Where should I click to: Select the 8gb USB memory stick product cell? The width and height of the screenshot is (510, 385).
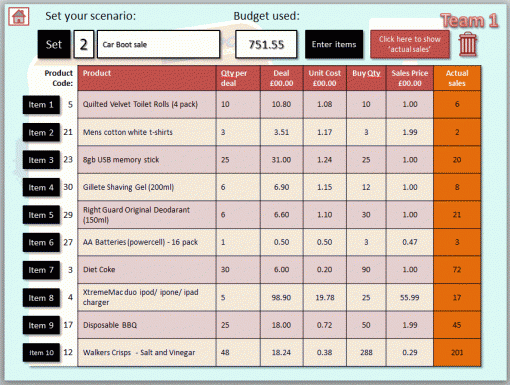click(147, 160)
